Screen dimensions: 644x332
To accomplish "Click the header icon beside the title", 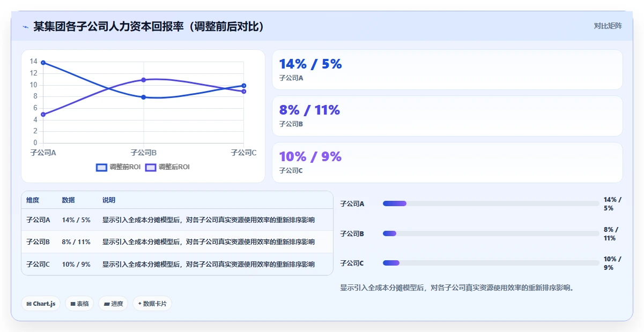I will pyautogui.click(x=25, y=27).
